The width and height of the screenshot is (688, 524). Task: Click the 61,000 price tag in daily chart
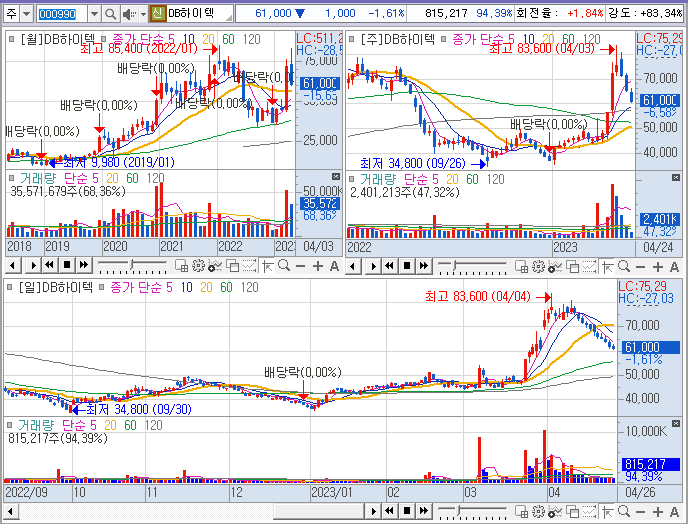point(649,347)
